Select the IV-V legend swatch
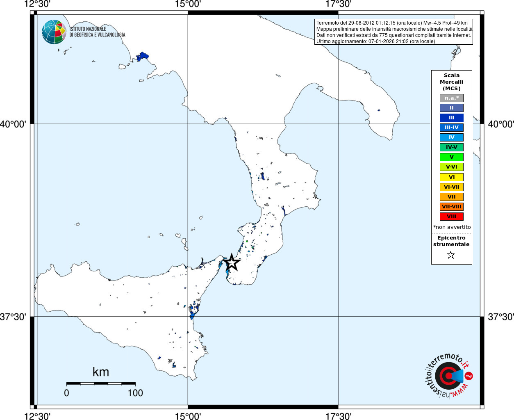Viewport: 514px width, 420px height. tap(452, 147)
